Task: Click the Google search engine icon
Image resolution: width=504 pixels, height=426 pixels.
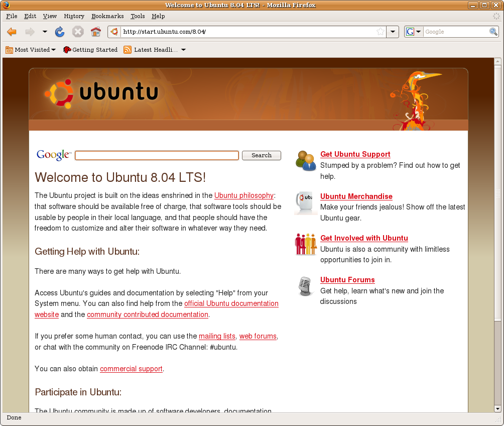Action: (x=410, y=32)
